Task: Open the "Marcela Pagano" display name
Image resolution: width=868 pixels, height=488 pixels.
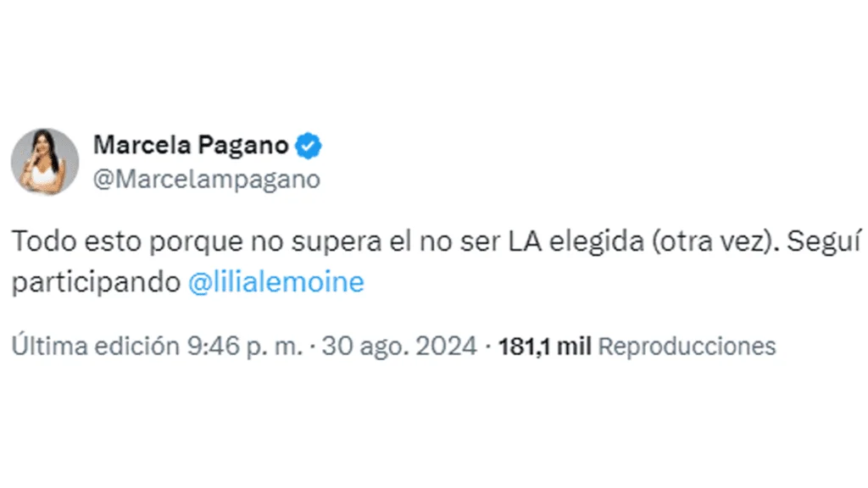Action: (x=191, y=146)
